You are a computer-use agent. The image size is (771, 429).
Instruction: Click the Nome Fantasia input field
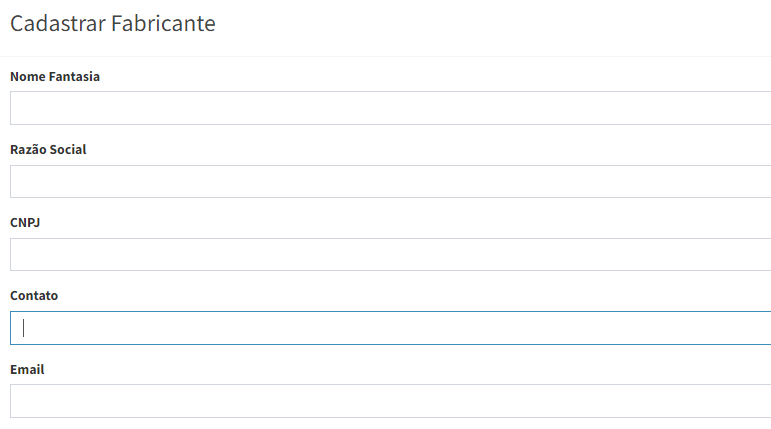390,108
